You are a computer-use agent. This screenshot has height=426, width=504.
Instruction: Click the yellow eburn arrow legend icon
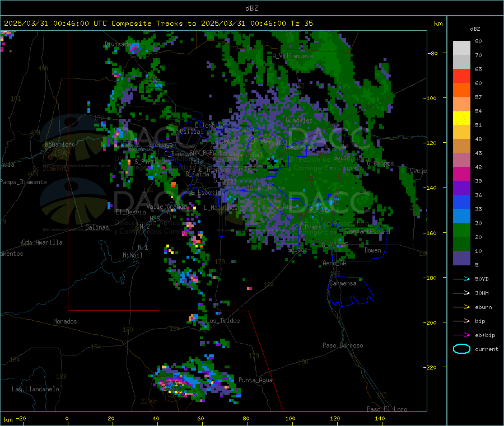(x=461, y=307)
